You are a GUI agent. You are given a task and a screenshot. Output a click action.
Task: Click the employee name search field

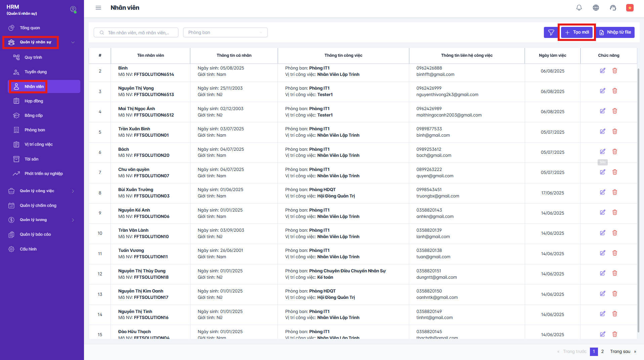[x=138, y=33]
